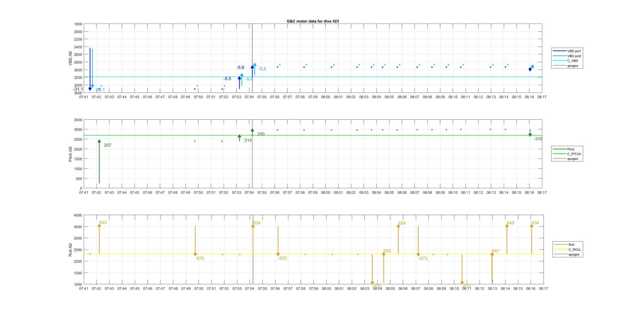This screenshot has width=644, height=319.
Task: Click the dark blue VBD arrow near 07:41
Action: coord(90,69)
